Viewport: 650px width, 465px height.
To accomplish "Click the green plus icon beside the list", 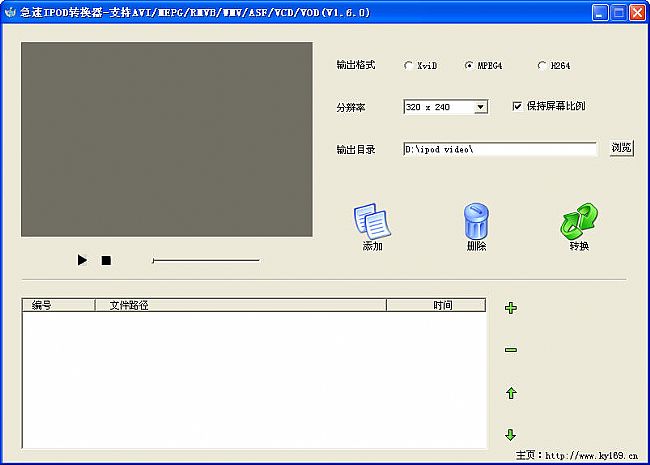I will pyautogui.click(x=511, y=308).
